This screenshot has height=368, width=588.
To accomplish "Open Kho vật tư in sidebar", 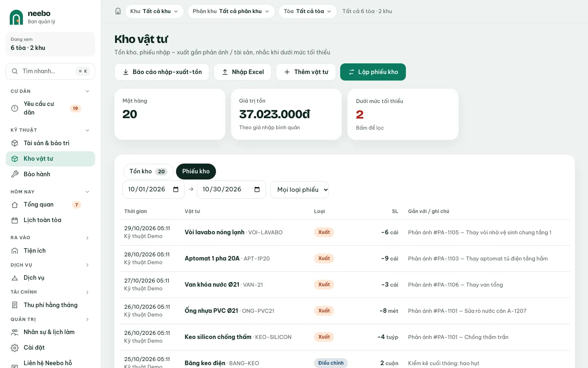I will click(x=51, y=159).
